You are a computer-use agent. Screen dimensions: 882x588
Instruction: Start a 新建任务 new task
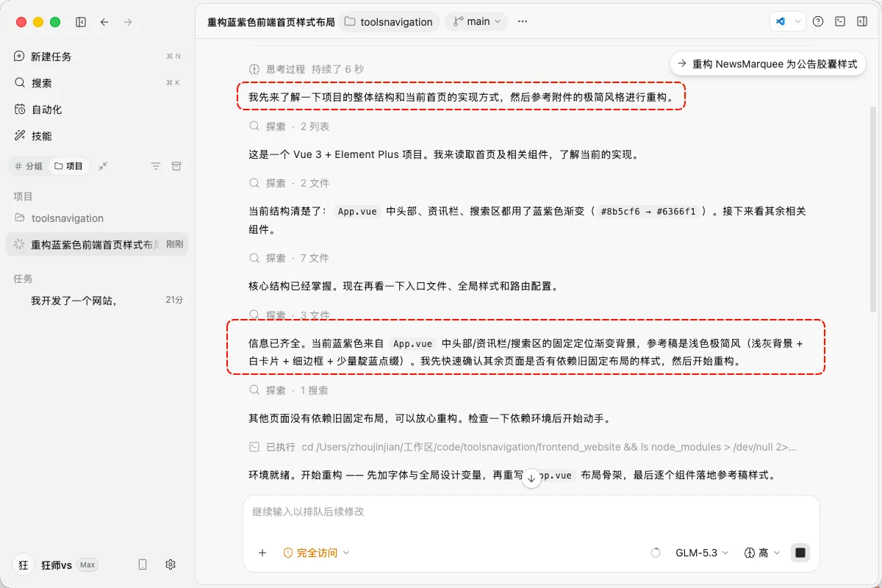(x=97, y=57)
